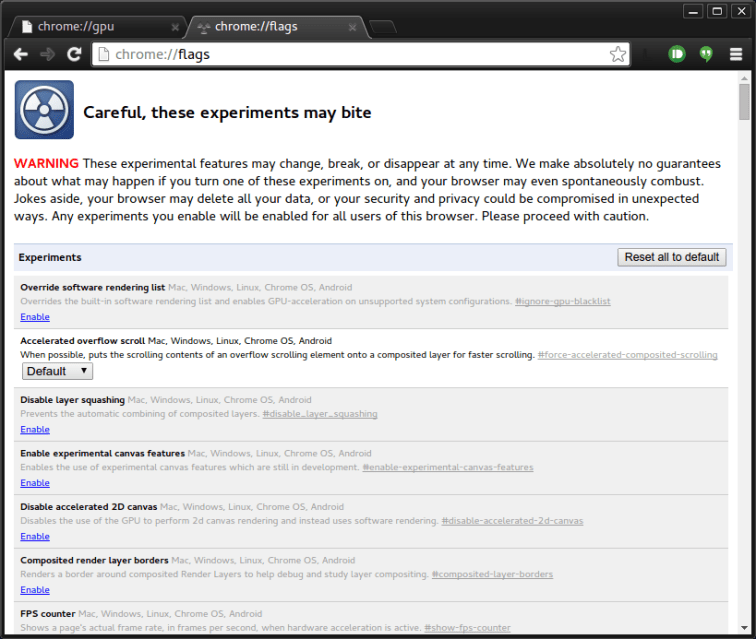This screenshot has width=756, height=639.
Task: Switch to the chrome://gpu tab
Action: pyautogui.click(x=96, y=27)
